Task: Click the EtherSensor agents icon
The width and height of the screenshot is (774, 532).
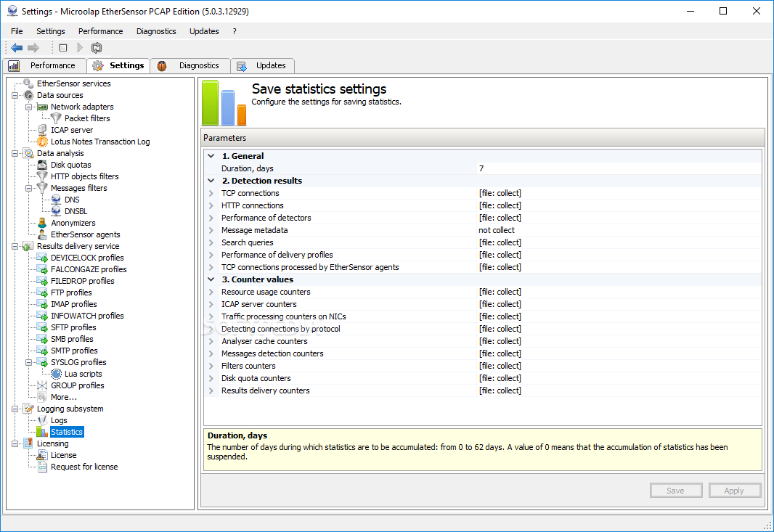Action: coord(42,234)
